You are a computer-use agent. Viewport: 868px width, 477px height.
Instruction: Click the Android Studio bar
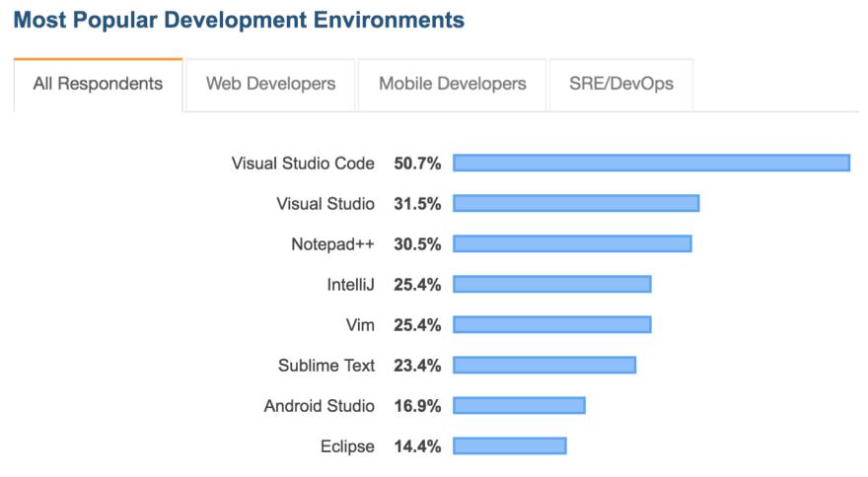pos(519,406)
